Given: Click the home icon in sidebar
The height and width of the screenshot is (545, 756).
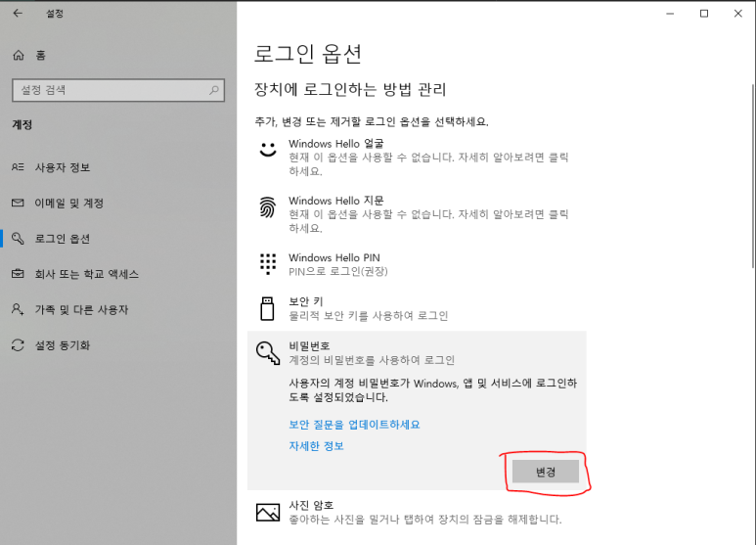Looking at the screenshot, I should (19, 55).
